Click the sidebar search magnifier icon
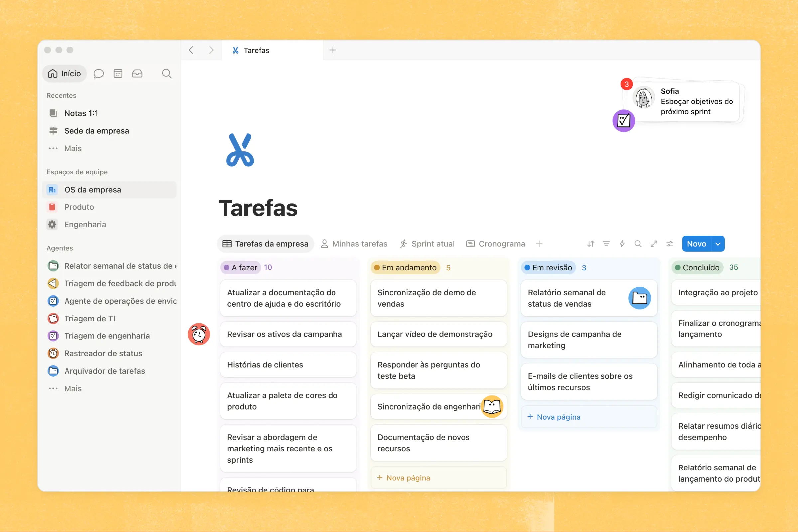 [x=167, y=73]
